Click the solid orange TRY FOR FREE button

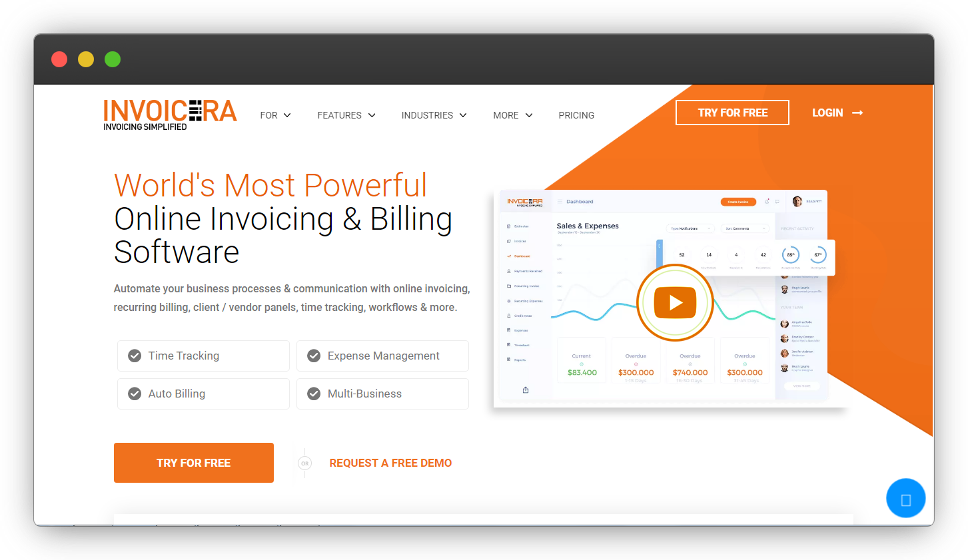point(194,463)
